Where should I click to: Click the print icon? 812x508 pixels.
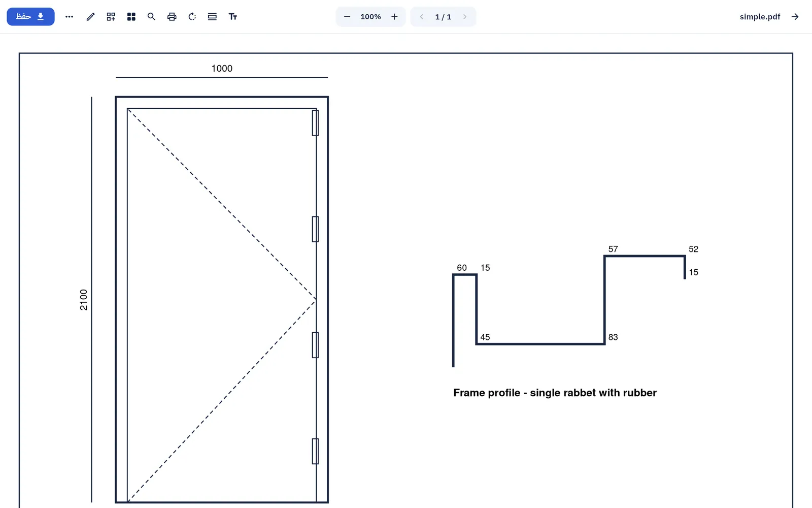pos(172,17)
